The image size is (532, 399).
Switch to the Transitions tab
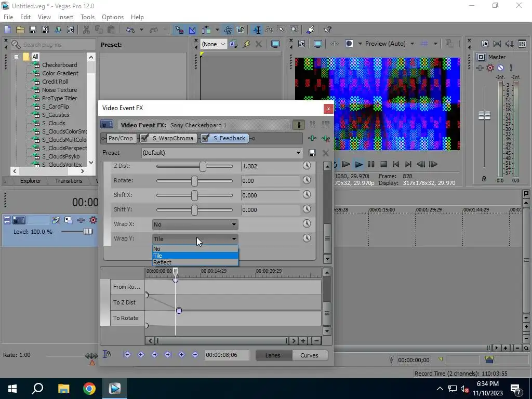click(69, 181)
